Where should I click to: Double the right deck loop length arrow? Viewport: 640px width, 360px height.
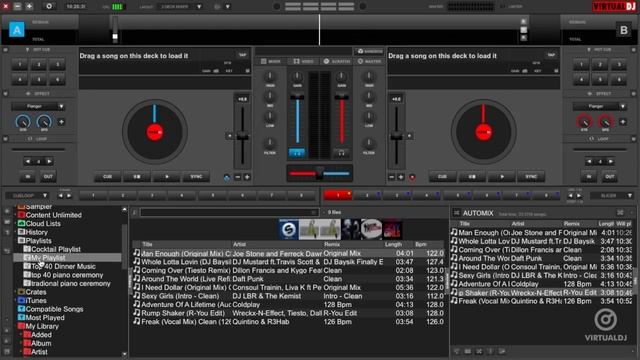point(611,162)
